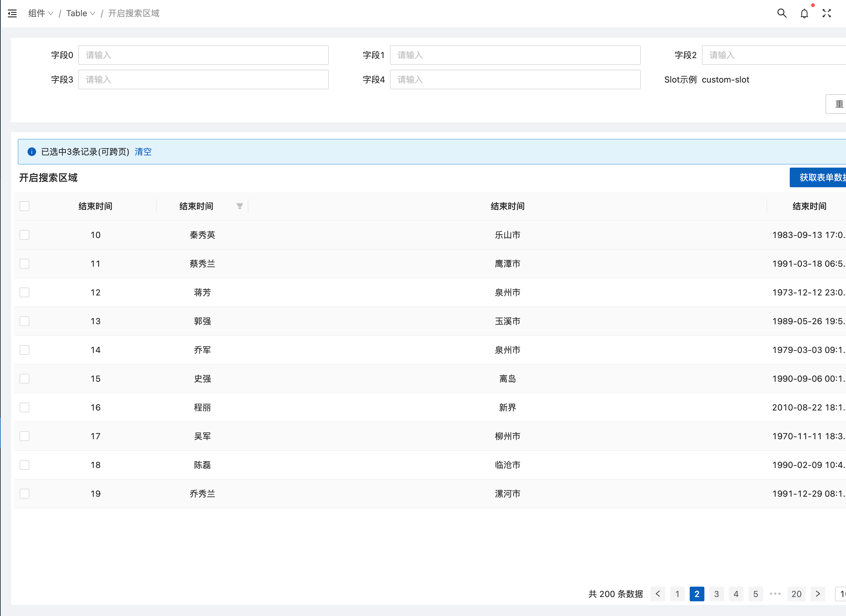Open the filter icon on 结束时间 column
846x616 pixels.
tap(240, 206)
